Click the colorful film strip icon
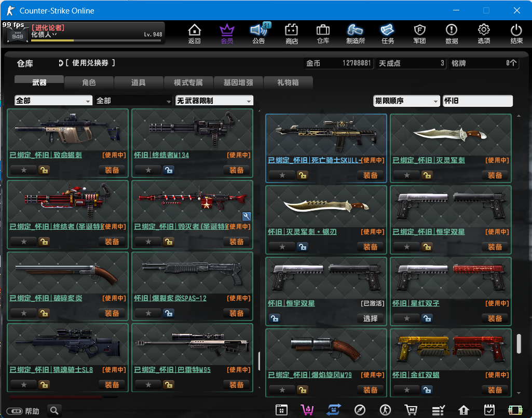 coord(515,410)
